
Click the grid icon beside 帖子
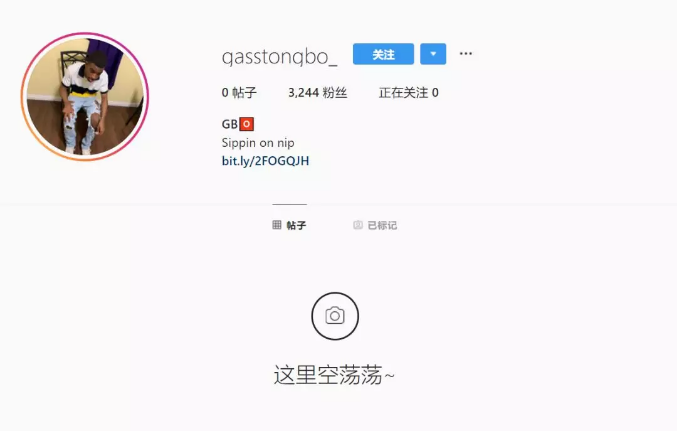click(x=277, y=224)
